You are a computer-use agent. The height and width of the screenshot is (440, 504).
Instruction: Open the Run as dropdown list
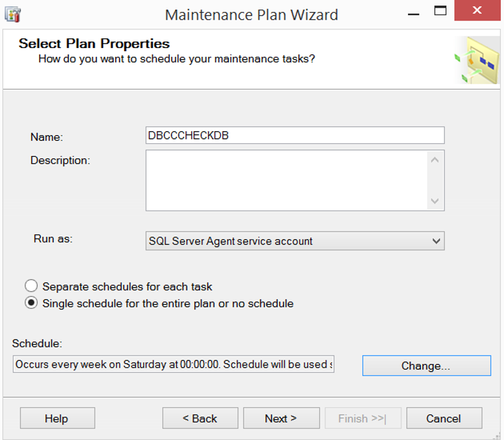(295, 240)
